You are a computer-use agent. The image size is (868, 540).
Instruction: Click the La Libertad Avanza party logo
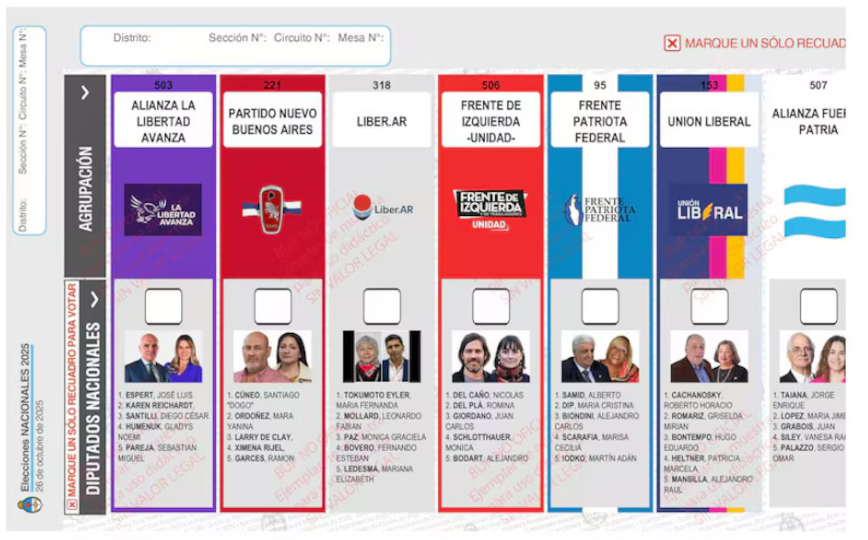tap(163, 209)
